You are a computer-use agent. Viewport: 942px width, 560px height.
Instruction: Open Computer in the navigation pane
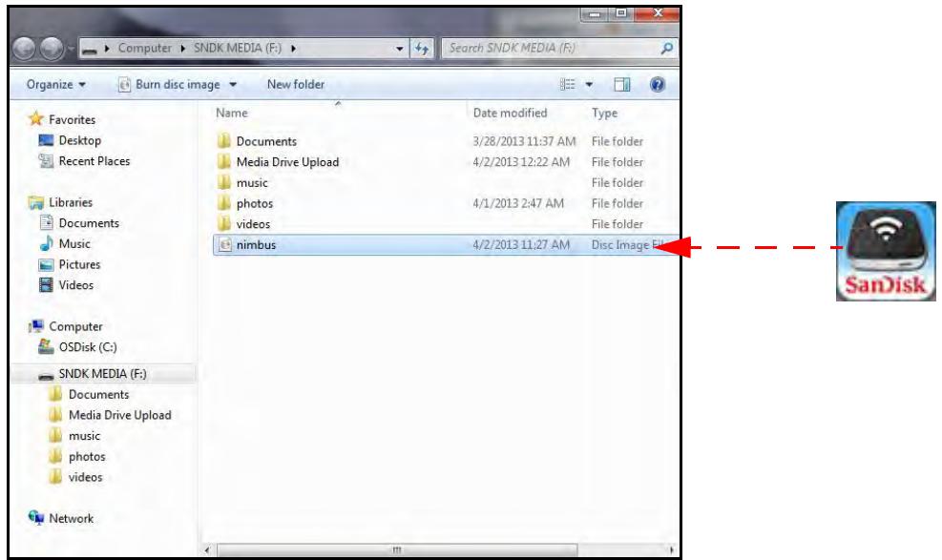[x=75, y=326]
